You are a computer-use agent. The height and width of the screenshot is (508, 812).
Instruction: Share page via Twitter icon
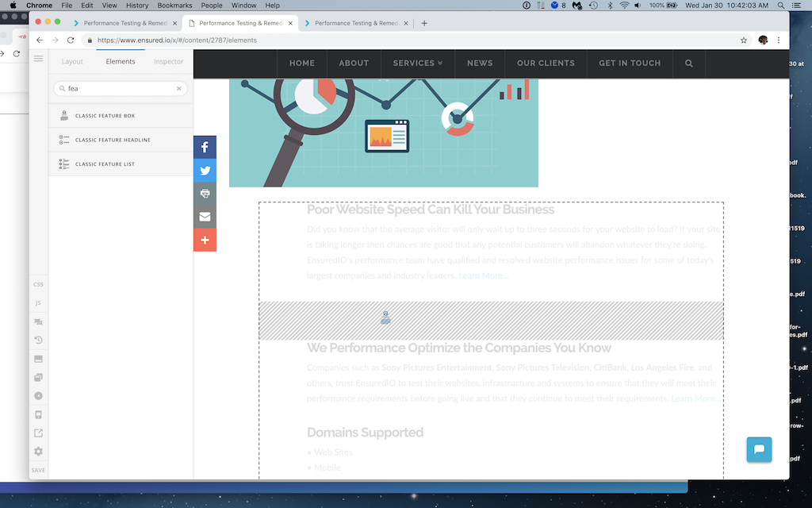(205, 171)
